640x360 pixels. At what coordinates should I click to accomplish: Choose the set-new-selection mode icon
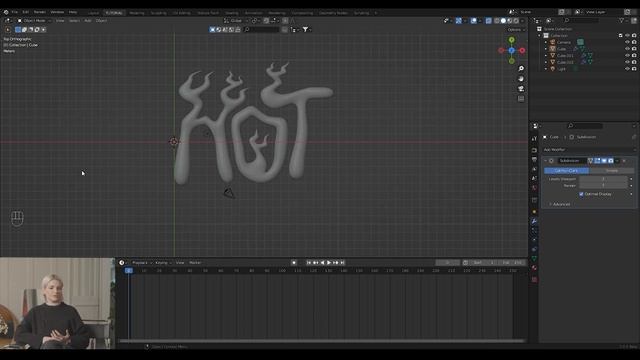pos(18,29)
